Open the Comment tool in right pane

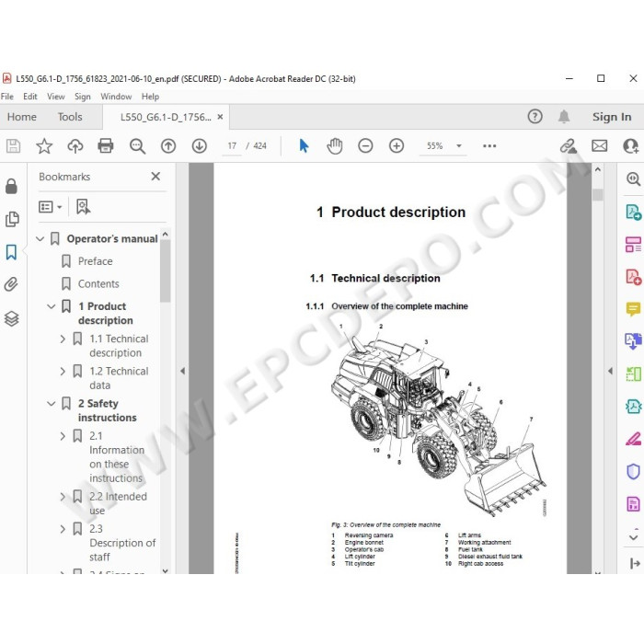[x=633, y=309]
